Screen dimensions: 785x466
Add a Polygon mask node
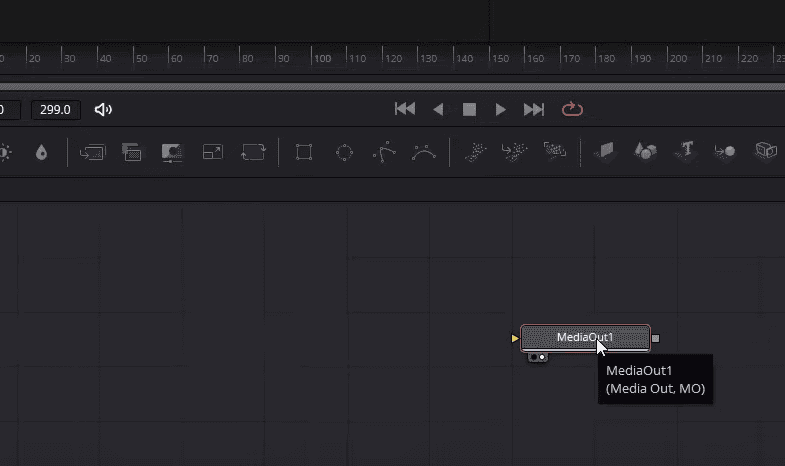point(384,152)
